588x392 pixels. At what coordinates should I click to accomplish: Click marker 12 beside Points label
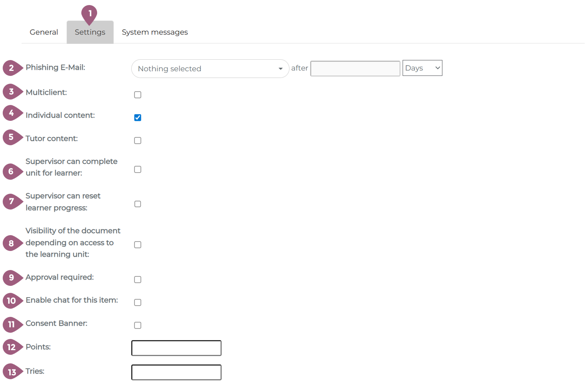[x=11, y=347]
